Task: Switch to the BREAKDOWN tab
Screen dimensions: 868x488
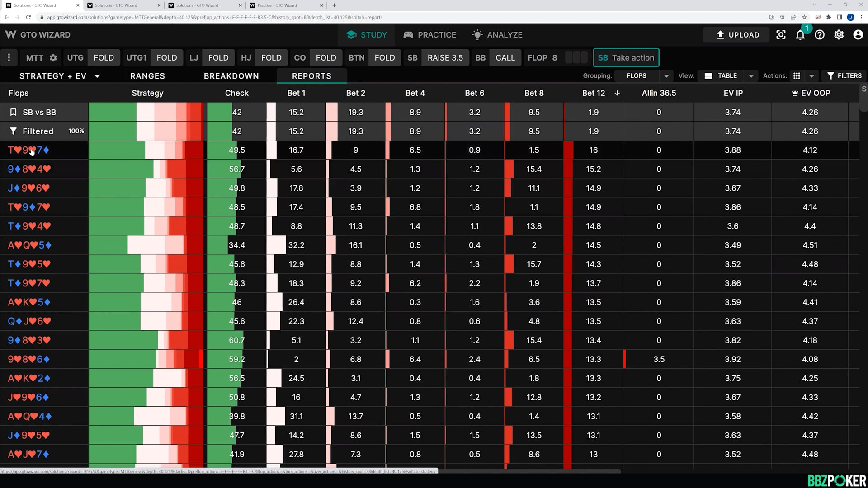Action: 231,76
